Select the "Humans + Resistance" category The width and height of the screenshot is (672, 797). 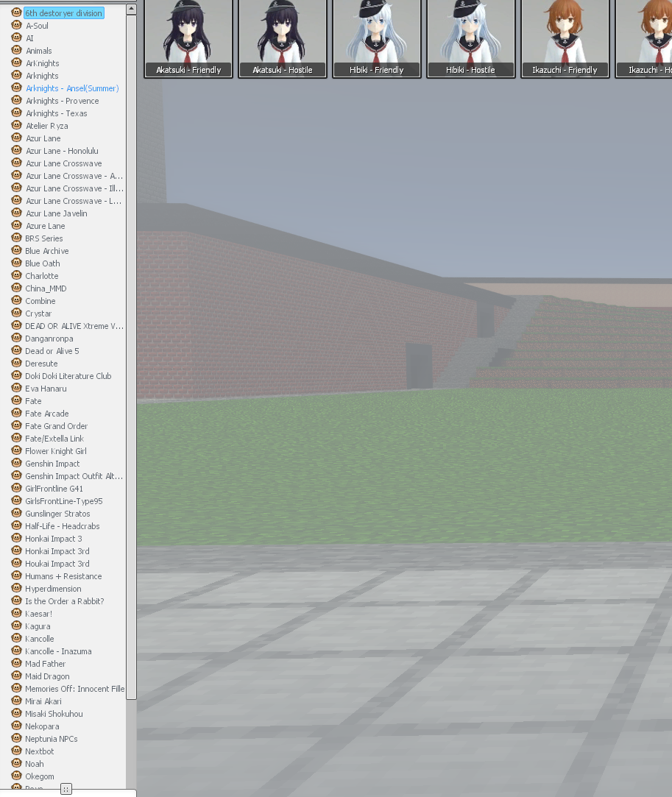[63, 576]
